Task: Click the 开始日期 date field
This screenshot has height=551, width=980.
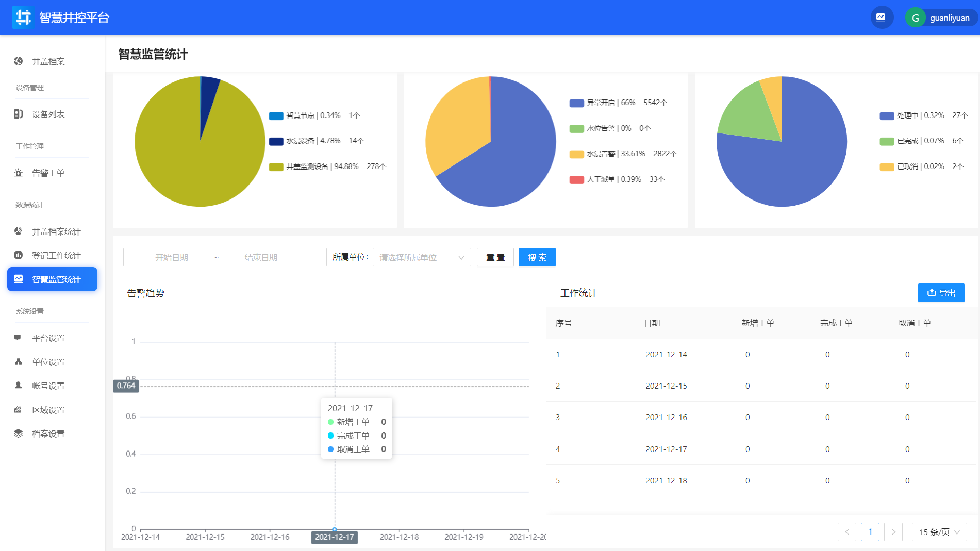Action: tap(172, 257)
